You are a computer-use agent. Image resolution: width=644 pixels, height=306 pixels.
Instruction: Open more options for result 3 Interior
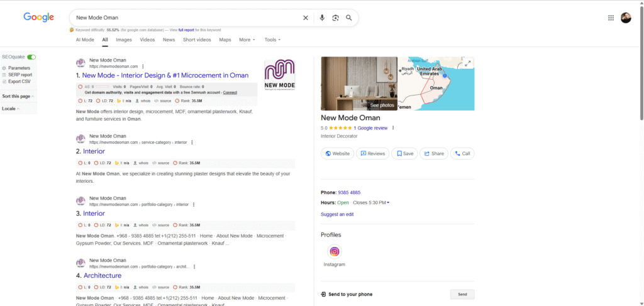tap(194, 204)
